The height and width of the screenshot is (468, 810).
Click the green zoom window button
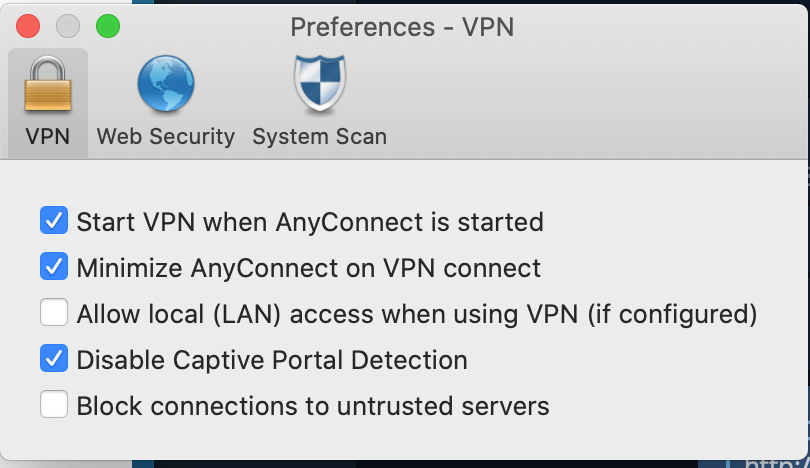(107, 26)
